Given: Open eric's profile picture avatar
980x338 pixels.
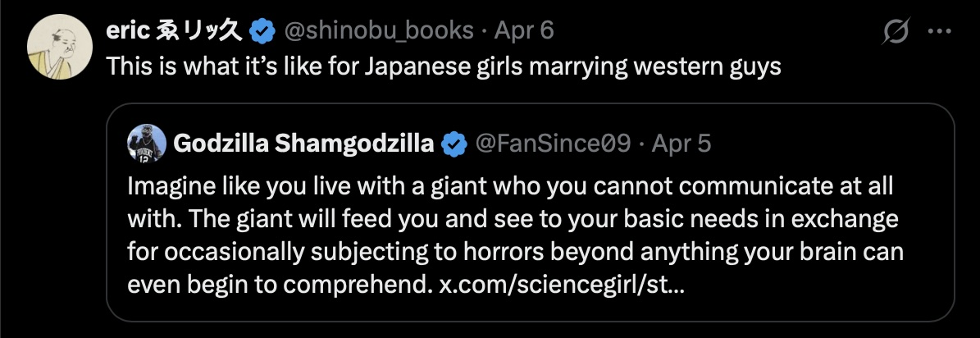Looking at the screenshot, I should point(60,47).
